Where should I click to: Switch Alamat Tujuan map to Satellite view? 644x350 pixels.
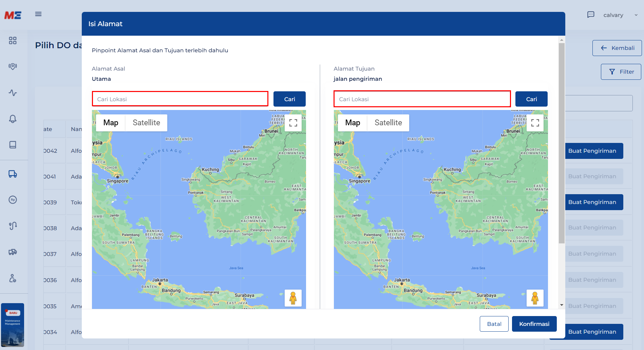pyautogui.click(x=388, y=123)
